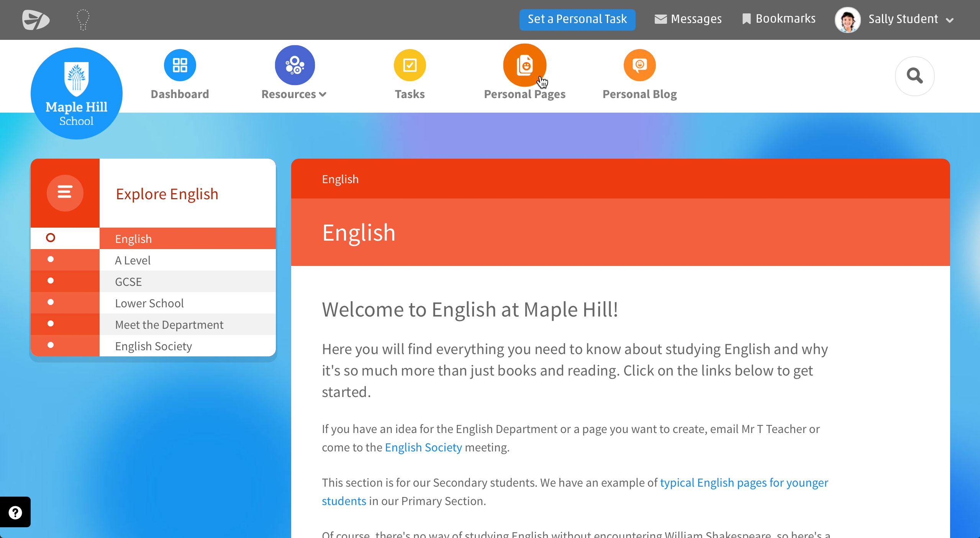
Task: Select the English circle marker in sidebar
Action: 51,238
